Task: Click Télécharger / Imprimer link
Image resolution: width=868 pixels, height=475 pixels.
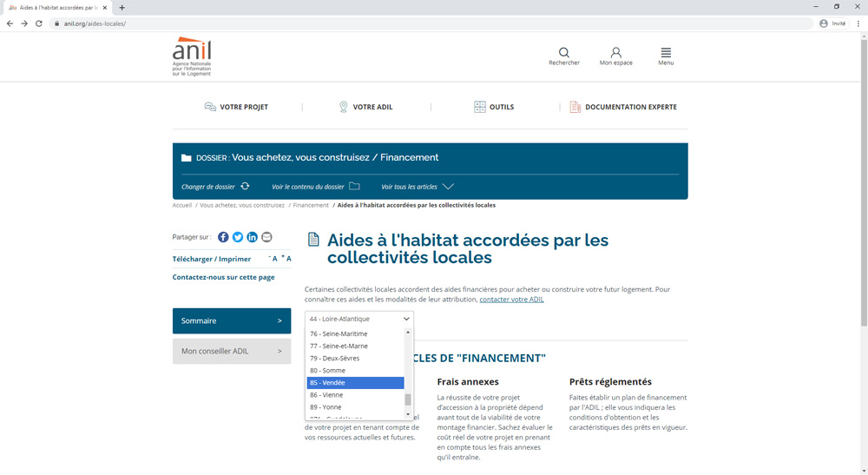Action: [212, 259]
